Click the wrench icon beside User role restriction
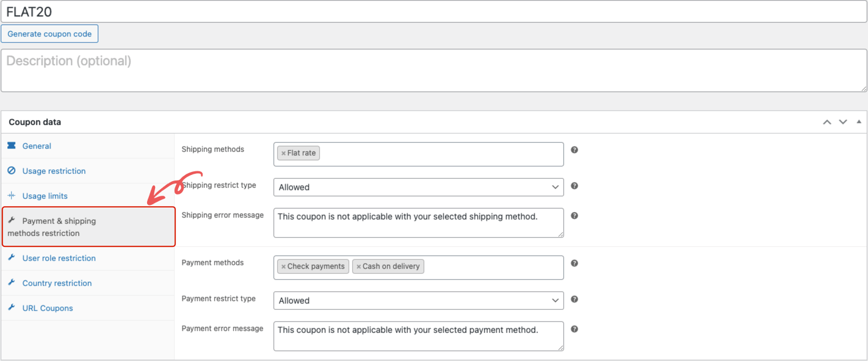 (12, 258)
